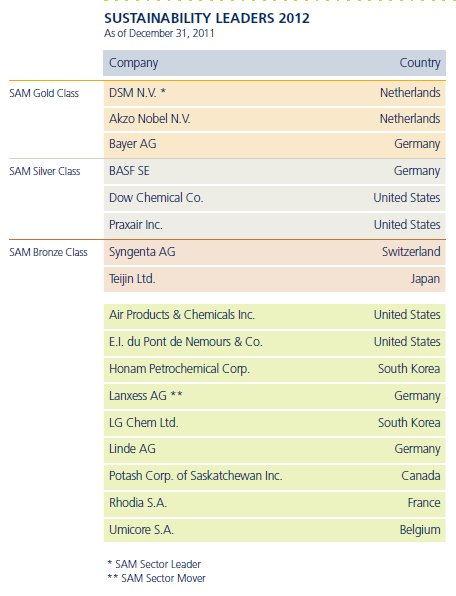Viewport: 456px width, 596px height.
Task: Select the Dow Chemical Co. row
Action: coord(274,198)
